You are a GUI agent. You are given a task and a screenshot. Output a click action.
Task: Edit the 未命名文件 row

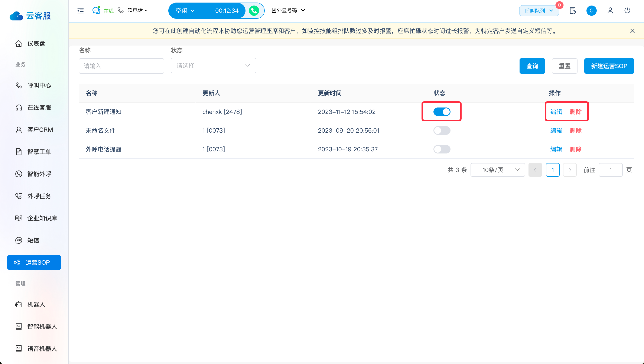(556, 130)
